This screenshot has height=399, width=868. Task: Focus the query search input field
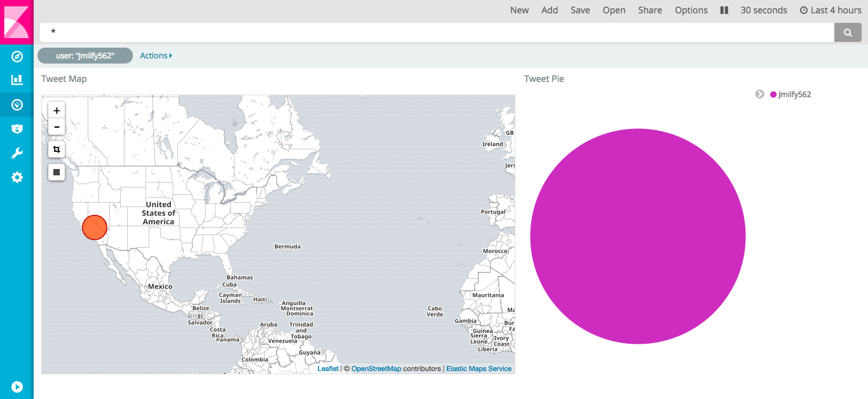click(x=437, y=32)
